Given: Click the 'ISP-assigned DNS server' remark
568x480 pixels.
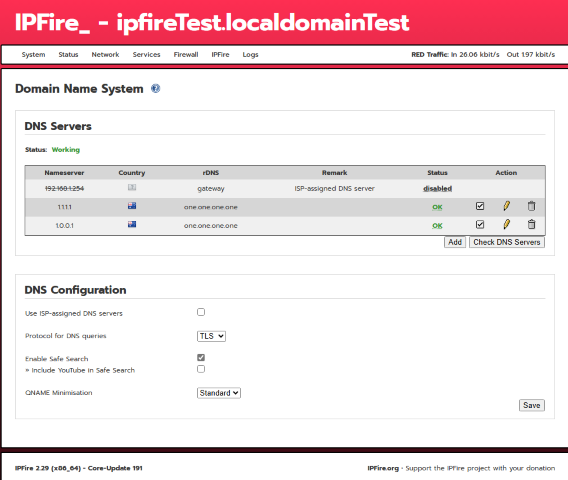Looking at the screenshot, I should 334,188.
